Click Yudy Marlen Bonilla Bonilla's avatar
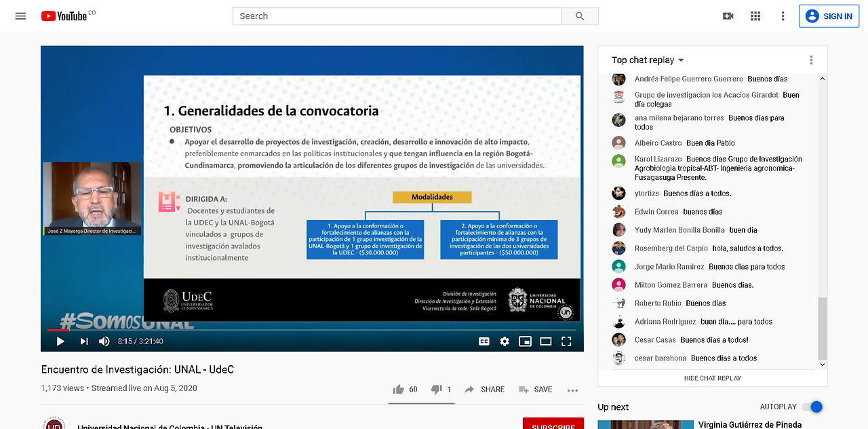This screenshot has height=429, width=868. (618, 230)
